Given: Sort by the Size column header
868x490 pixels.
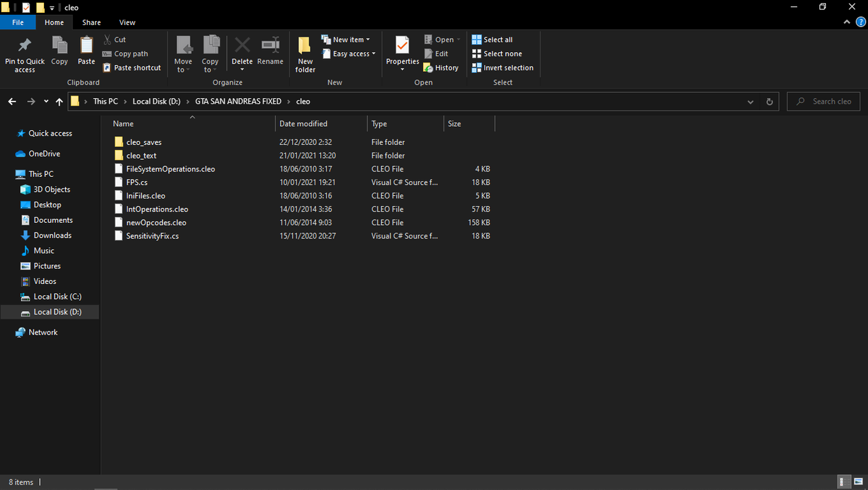Looking at the screenshot, I should (x=469, y=124).
